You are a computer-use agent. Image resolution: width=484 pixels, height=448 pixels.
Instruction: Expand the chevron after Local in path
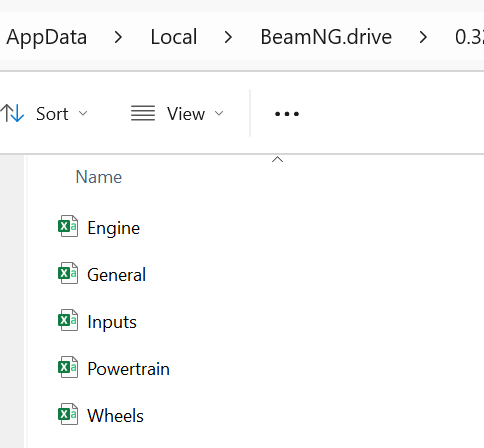click(228, 37)
